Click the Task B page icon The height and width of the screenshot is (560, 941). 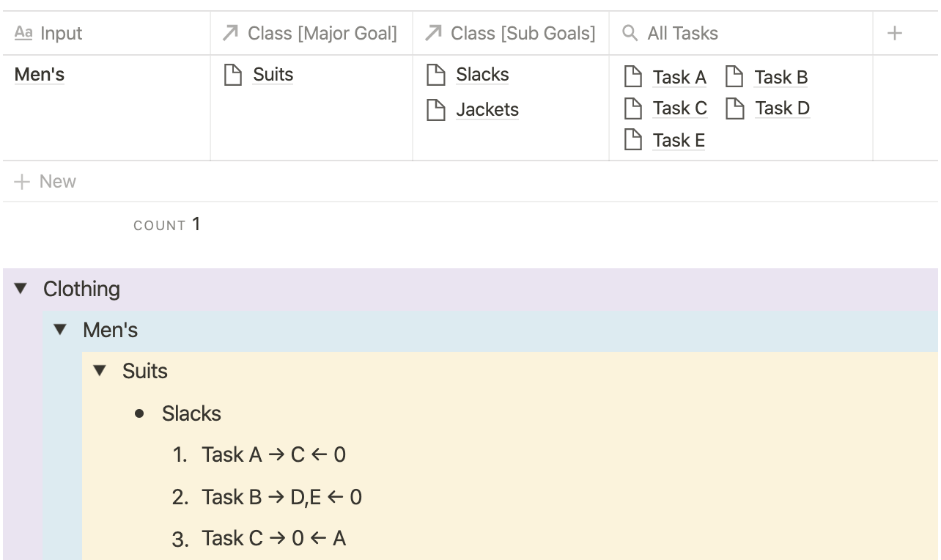(734, 76)
